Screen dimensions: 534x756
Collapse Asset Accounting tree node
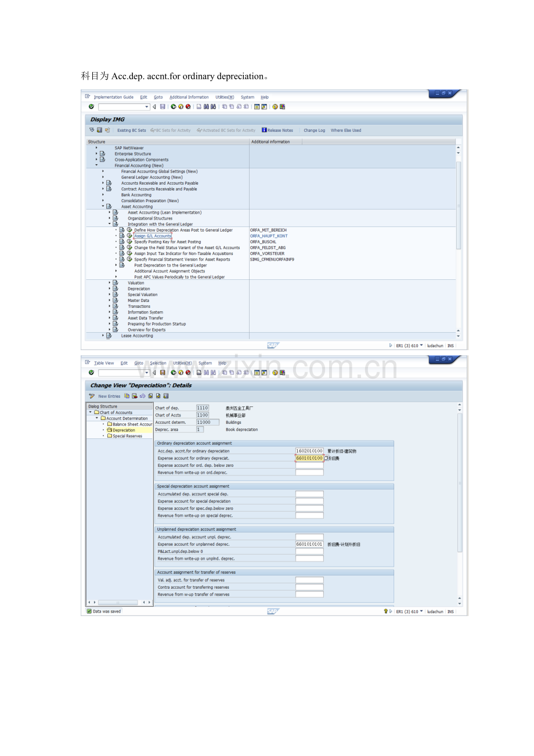(x=103, y=207)
